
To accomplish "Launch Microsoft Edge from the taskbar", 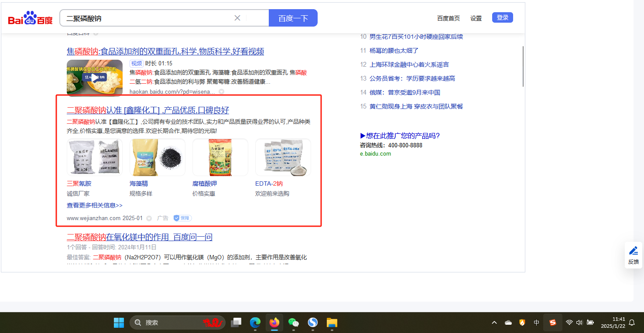I will click(255, 323).
